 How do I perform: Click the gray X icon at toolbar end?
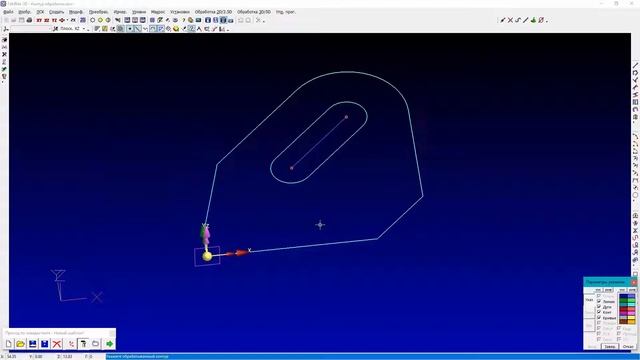click(258, 20)
